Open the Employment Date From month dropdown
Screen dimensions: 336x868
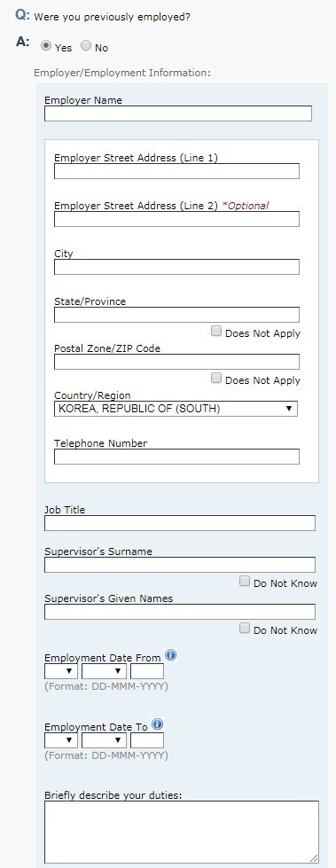tap(104, 671)
